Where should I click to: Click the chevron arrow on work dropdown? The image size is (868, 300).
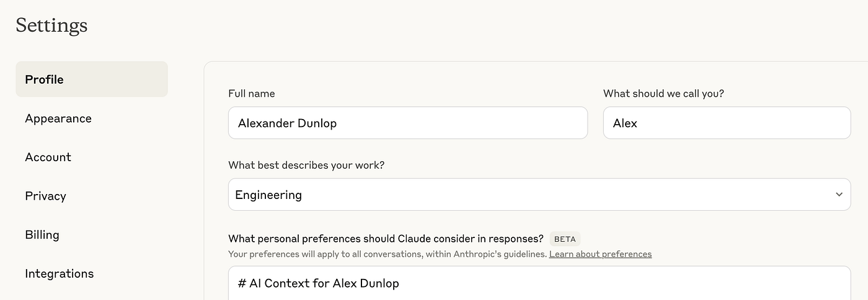(x=839, y=195)
